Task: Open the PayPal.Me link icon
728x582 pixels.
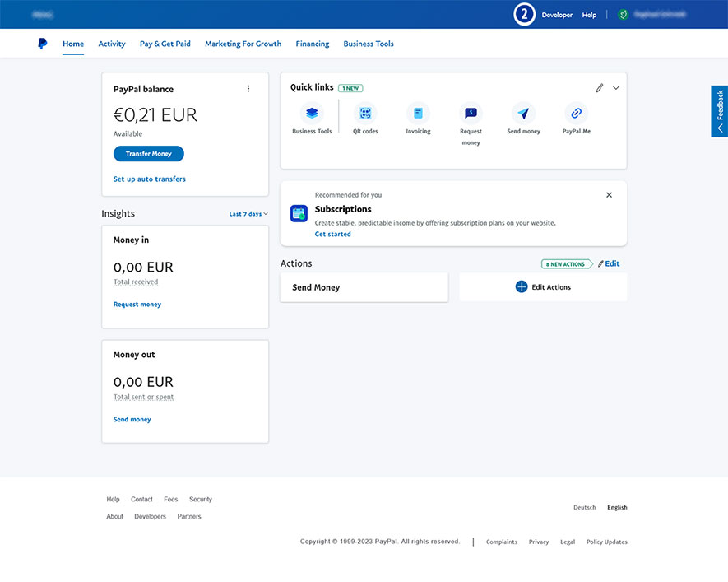Action: point(576,114)
